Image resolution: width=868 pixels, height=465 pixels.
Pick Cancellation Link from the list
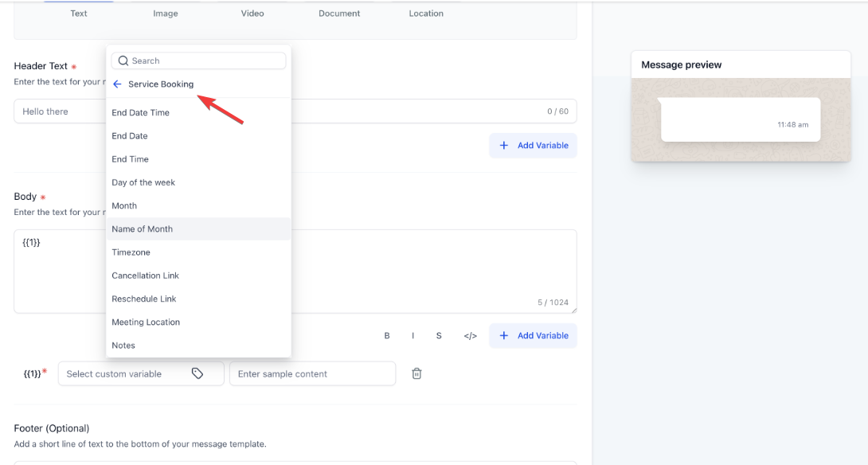(x=146, y=275)
